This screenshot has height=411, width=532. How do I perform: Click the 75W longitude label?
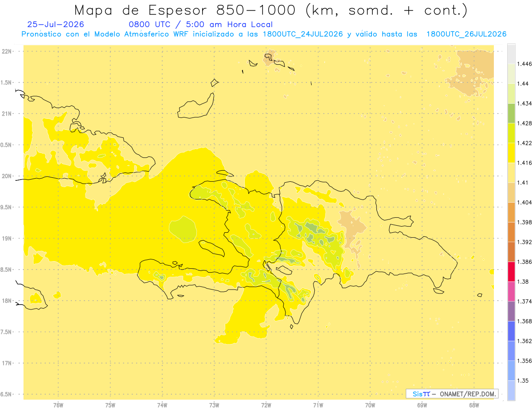[110, 405]
